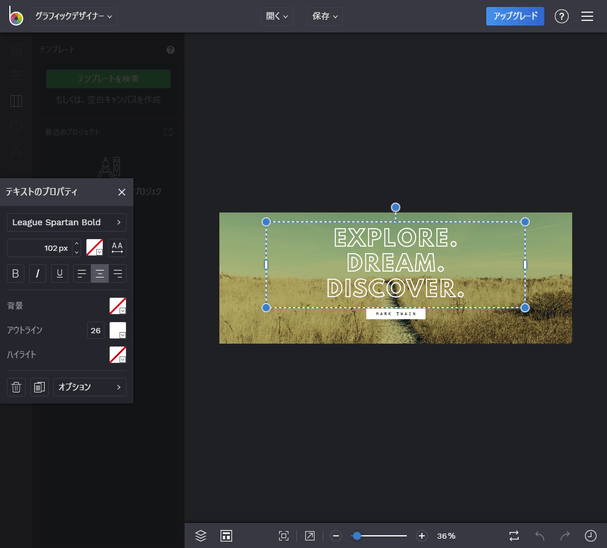Click the アウトライン value 26 field

96,331
